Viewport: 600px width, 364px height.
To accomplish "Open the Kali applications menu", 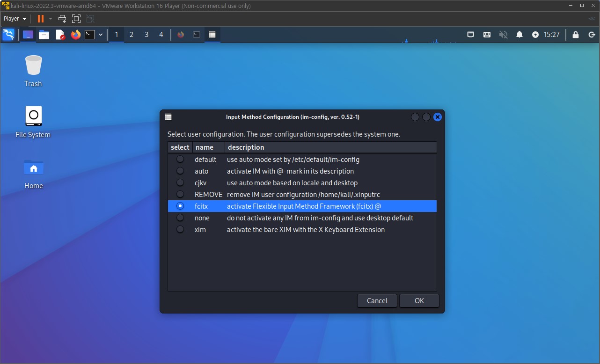I will pyautogui.click(x=8, y=34).
